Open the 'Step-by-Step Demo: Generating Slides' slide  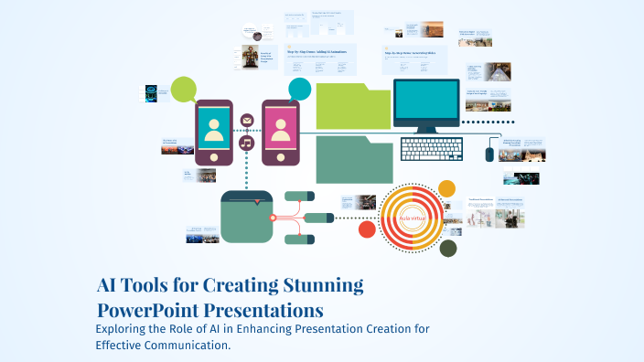tap(414, 60)
